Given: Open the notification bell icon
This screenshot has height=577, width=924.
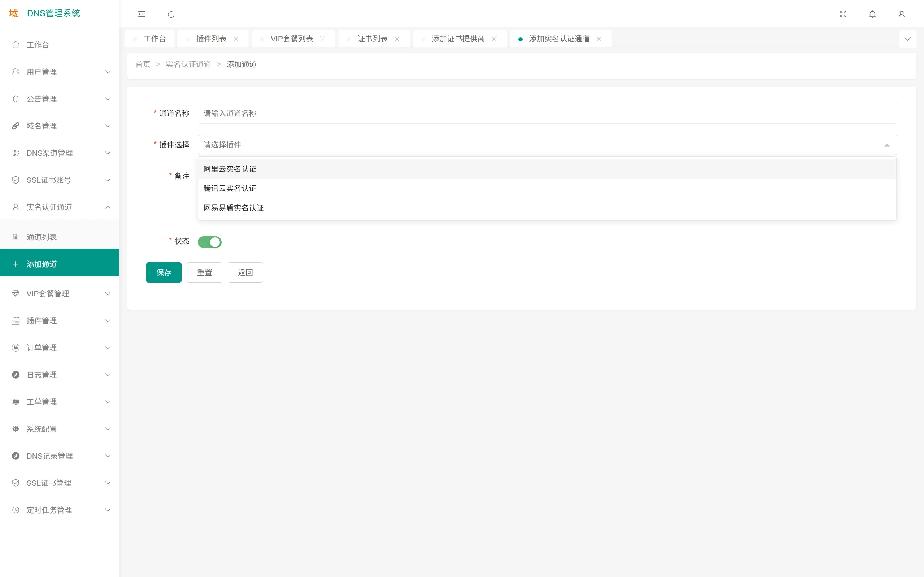Looking at the screenshot, I should click(x=872, y=14).
